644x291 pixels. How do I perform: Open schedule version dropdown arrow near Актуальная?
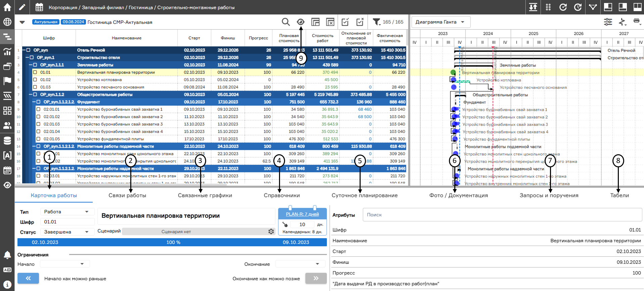tap(22, 22)
